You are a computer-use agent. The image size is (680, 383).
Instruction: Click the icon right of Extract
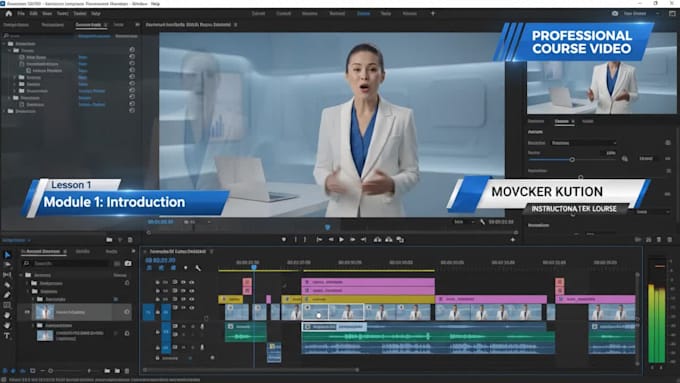400,239
